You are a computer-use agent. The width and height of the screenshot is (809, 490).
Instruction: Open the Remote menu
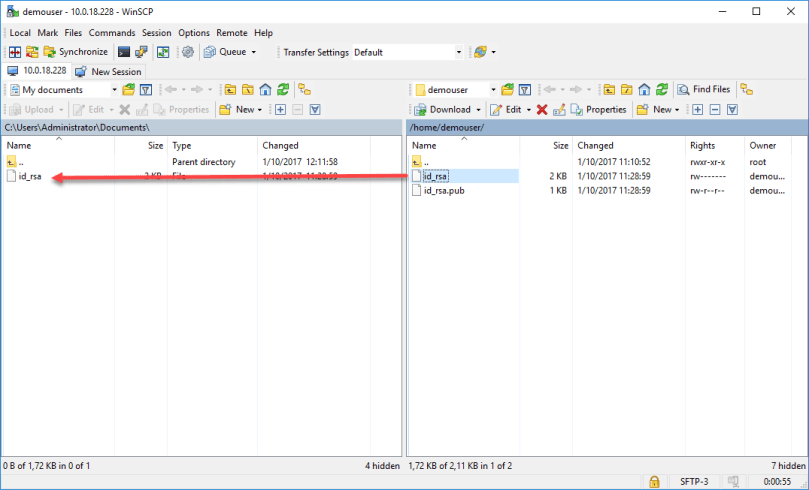pyautogui.click(x=232, y=33)
